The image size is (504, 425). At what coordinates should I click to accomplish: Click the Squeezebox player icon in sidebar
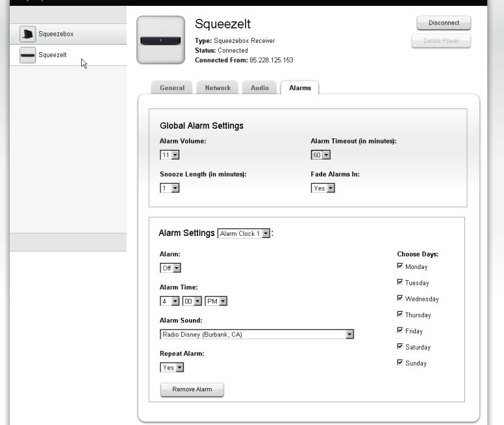(x=27, y=34)
